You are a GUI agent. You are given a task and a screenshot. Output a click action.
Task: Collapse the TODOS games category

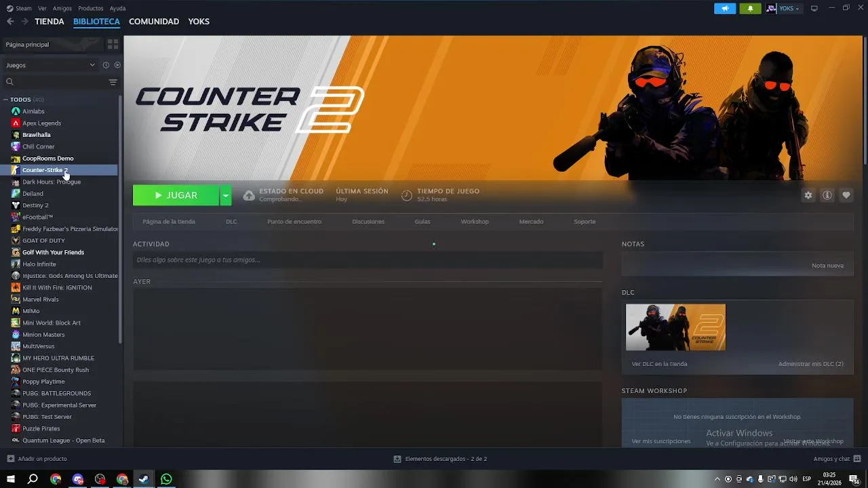tap(5, 100)
